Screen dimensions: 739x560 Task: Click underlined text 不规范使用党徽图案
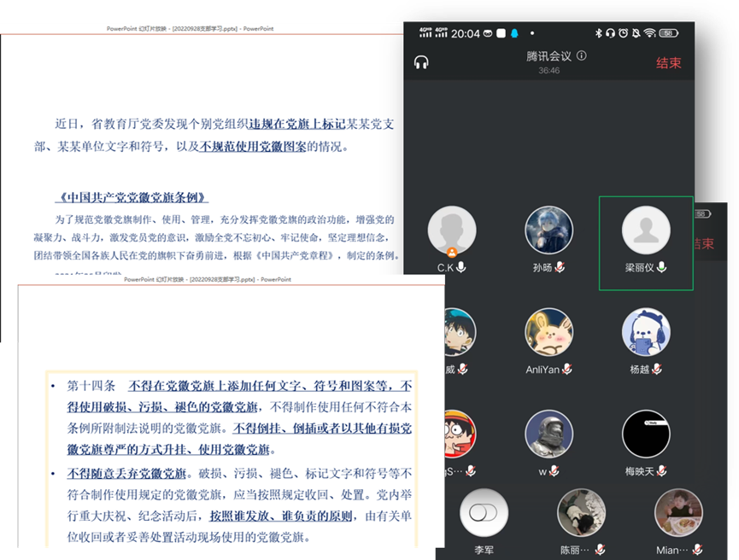coord(253,146)
